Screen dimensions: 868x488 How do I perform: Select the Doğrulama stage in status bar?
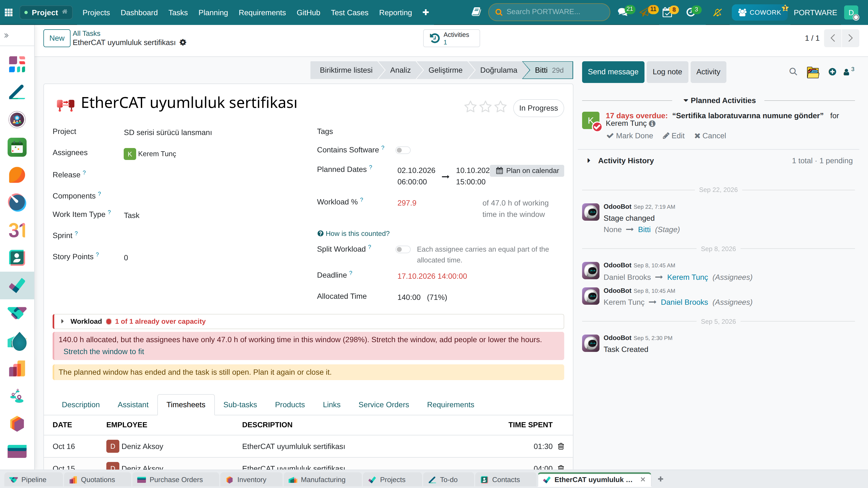tap(498, 70)
